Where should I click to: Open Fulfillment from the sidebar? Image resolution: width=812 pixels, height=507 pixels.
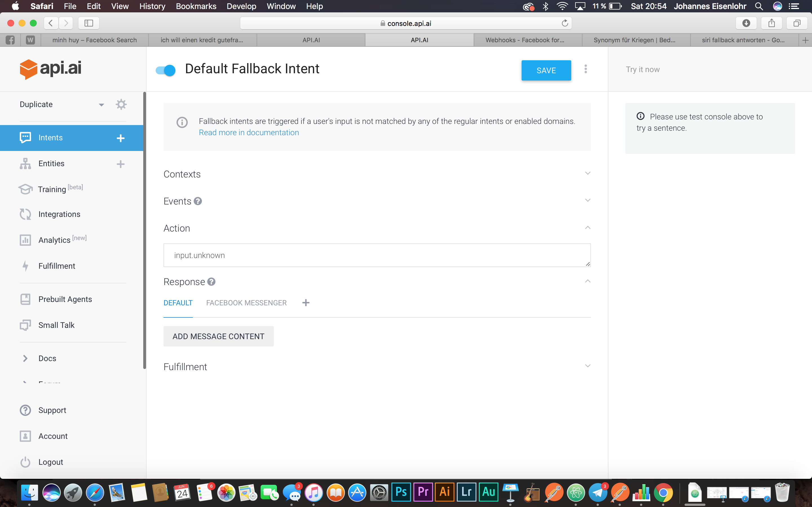[x=57, y=266]
